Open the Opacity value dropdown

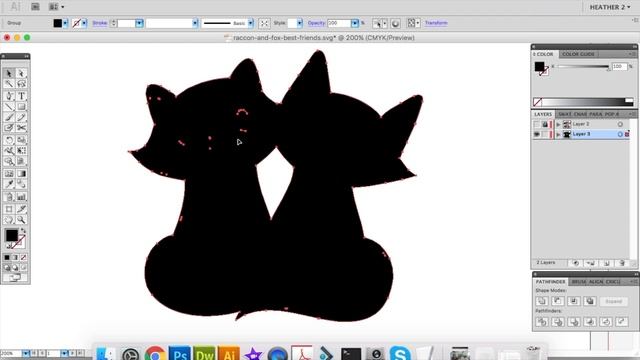355,23
